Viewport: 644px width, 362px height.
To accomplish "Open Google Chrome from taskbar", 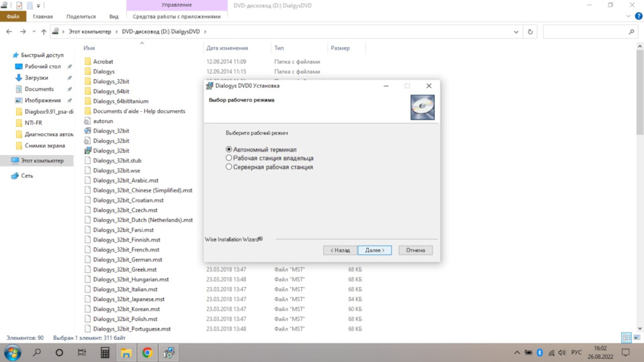I will pyautogui.click(x=148, y=353).
